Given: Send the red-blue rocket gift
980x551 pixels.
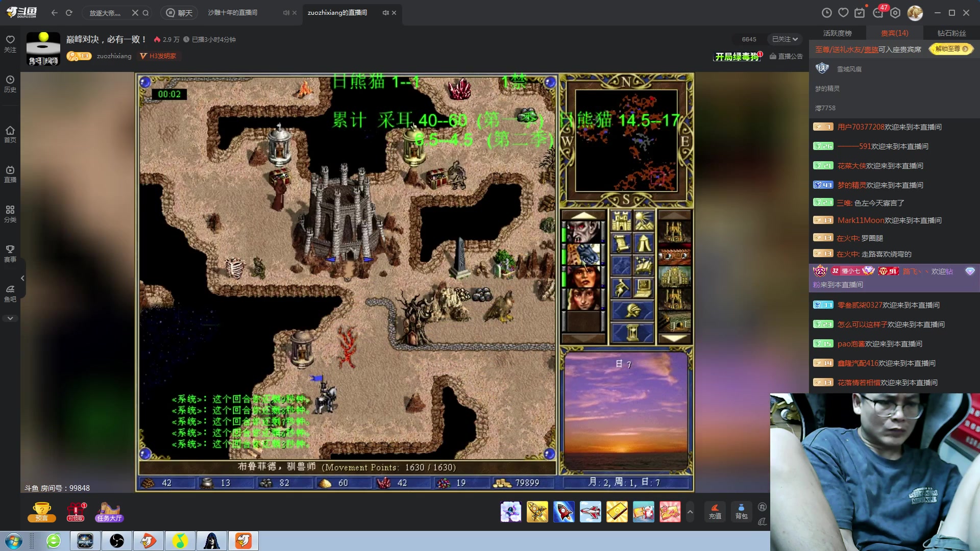Looking at the screenshot, I should (563, 512).
